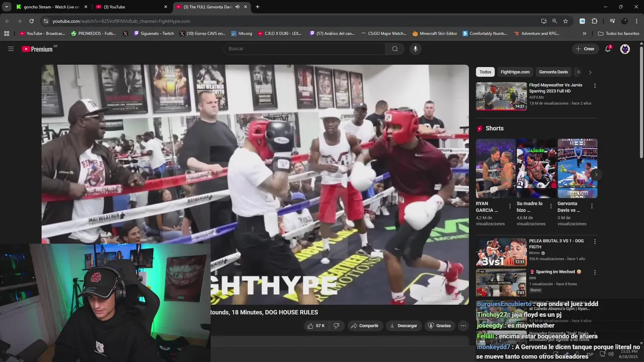Switch to the (3) YouTube tab
The height and width of the screenshot is (362, 644).
131,7
